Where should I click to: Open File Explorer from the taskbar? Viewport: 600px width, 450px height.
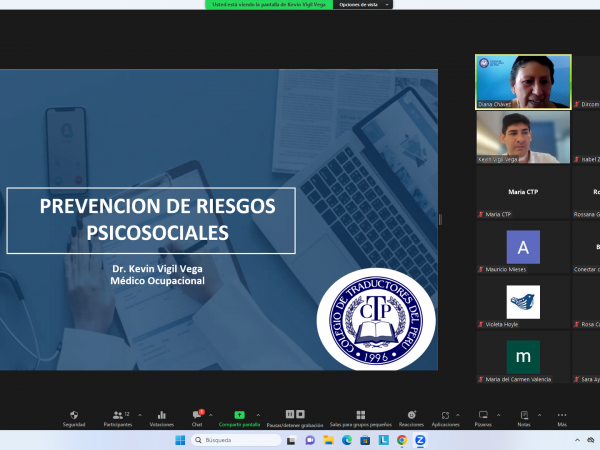[328, 440]
